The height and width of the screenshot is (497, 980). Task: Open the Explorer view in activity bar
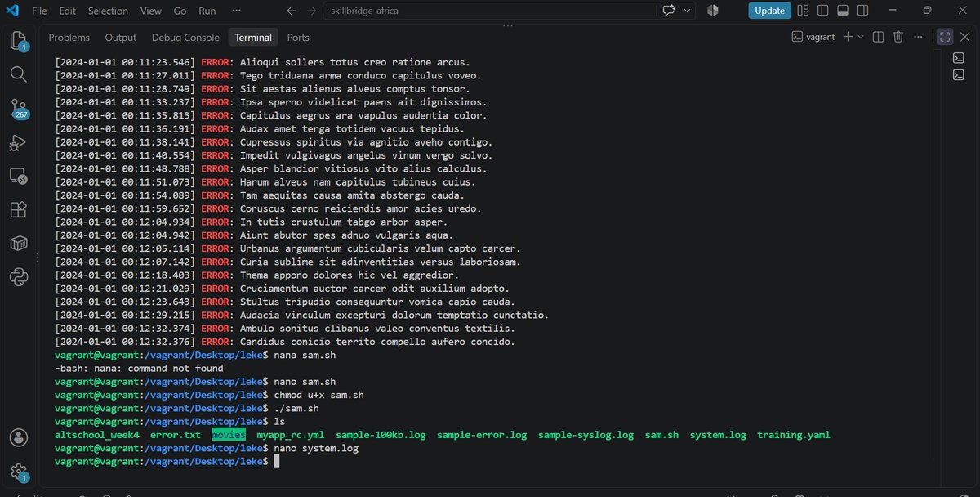coord(18,41)
